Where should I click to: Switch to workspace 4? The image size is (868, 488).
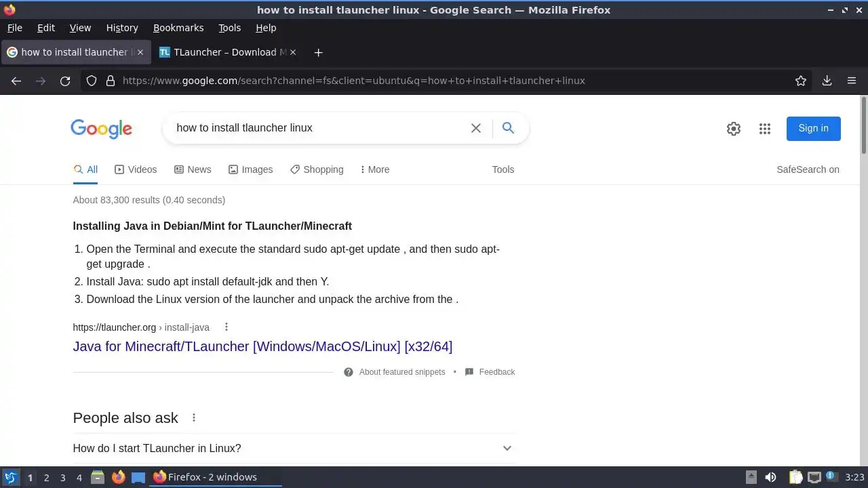coord(79,477)
